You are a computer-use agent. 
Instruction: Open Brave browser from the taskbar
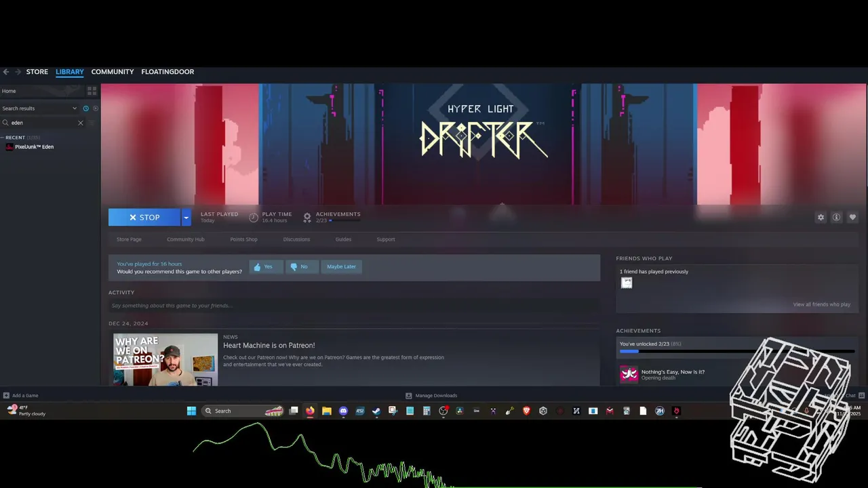click(526, 411)
